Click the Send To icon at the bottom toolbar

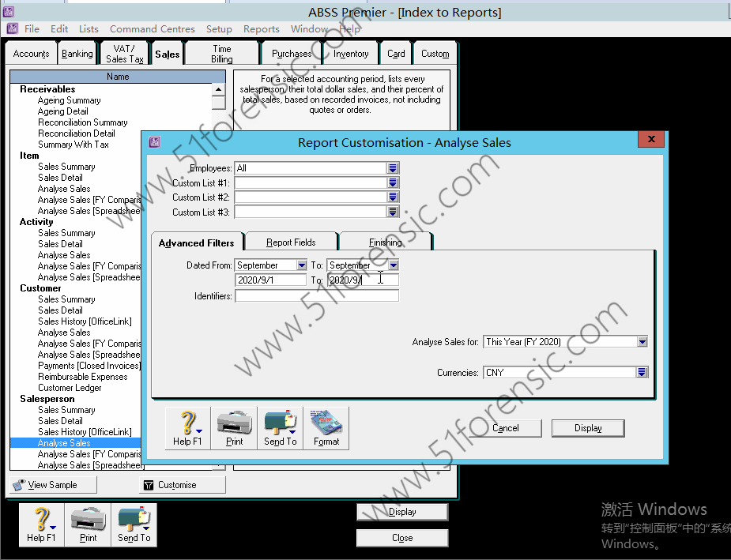[x=134, y=524]
